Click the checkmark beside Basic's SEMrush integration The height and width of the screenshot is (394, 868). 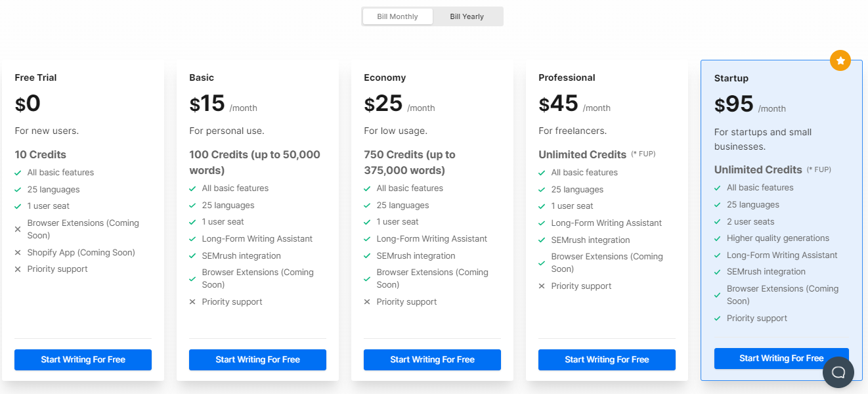coord(191,255)
